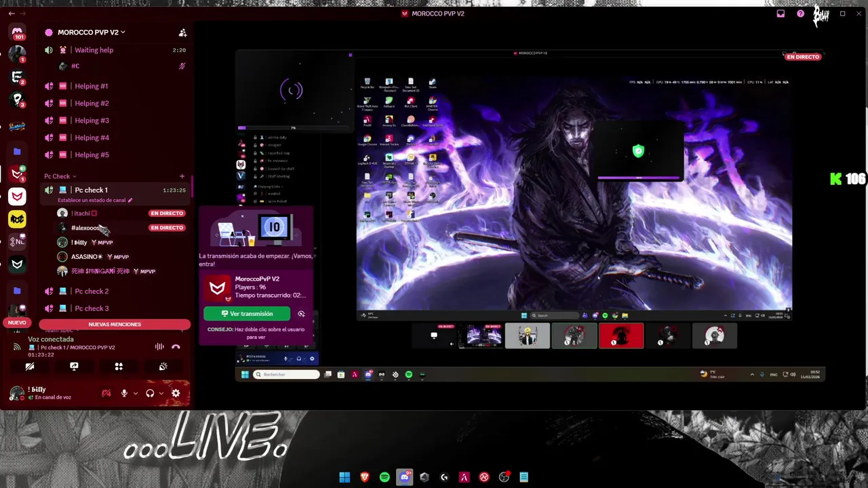Click EN DIRECTO badge next to #alexooos

pos(167,228)
